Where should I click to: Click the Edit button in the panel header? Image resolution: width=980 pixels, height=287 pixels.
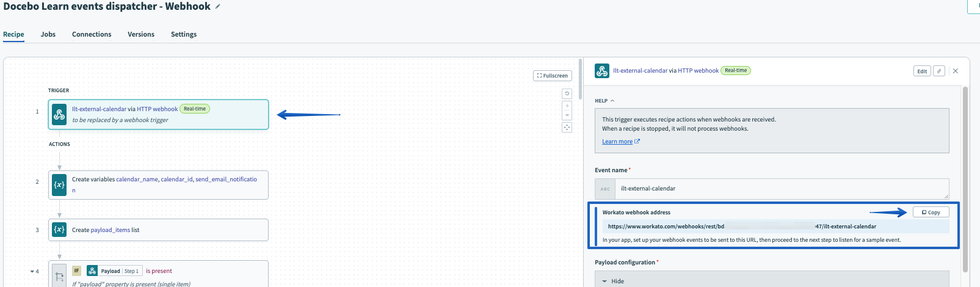point(922,71)
